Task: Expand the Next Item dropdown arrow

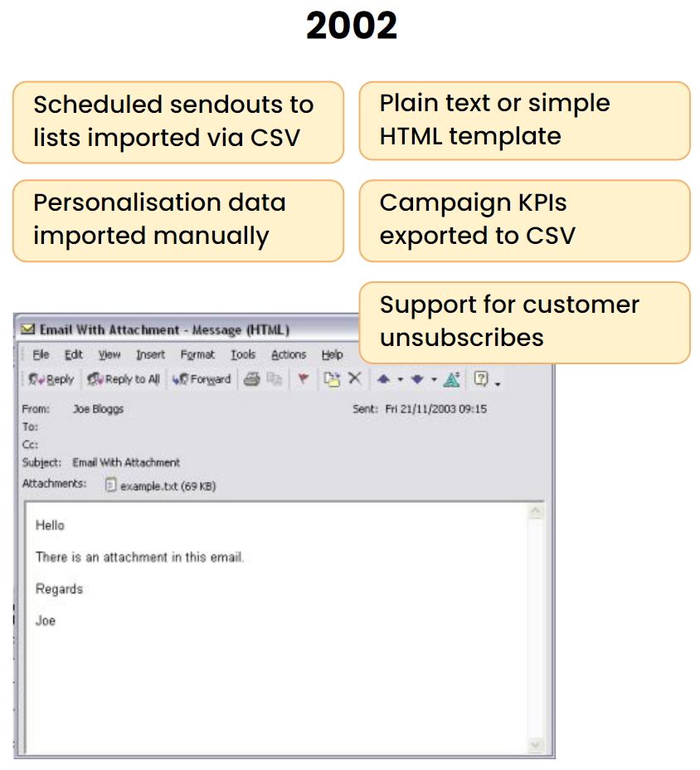Action: [434, 379]
